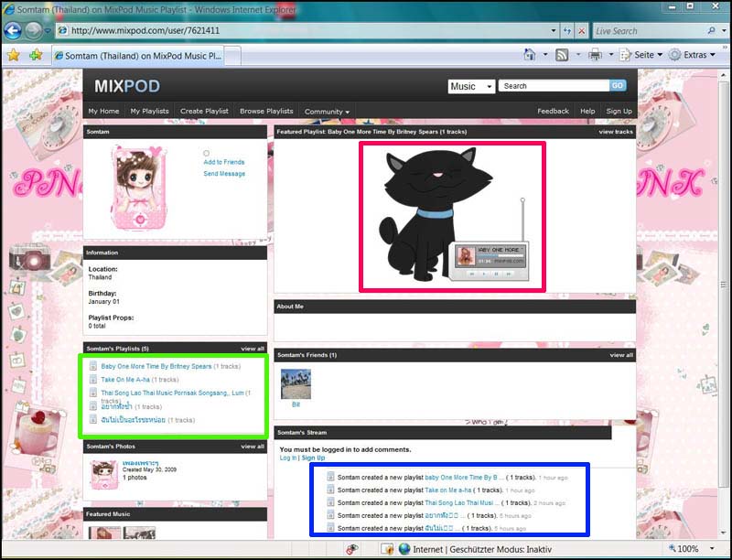Click the GO search button
732x560 pixels.
(x=618, y=86)
